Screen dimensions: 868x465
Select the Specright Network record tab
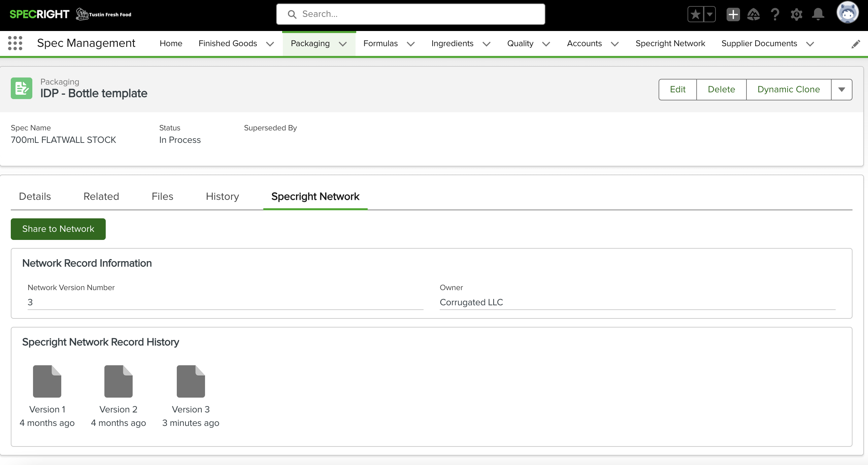pyautogui.click(x=315, y=196)
